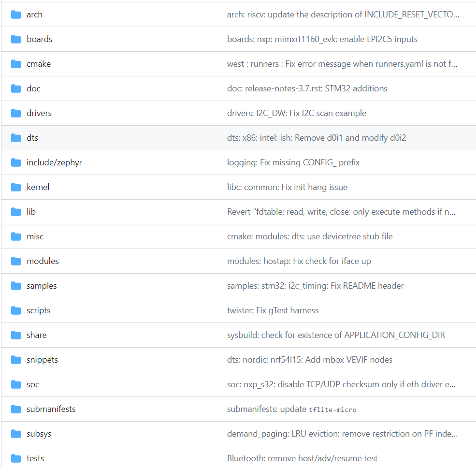Open commit 'boards: nxp: mimxrt1160_evk: enable LPI2C5 inputs'
Image resolution: width=476 pixels, height=469 pixels.
pos(322,39)
